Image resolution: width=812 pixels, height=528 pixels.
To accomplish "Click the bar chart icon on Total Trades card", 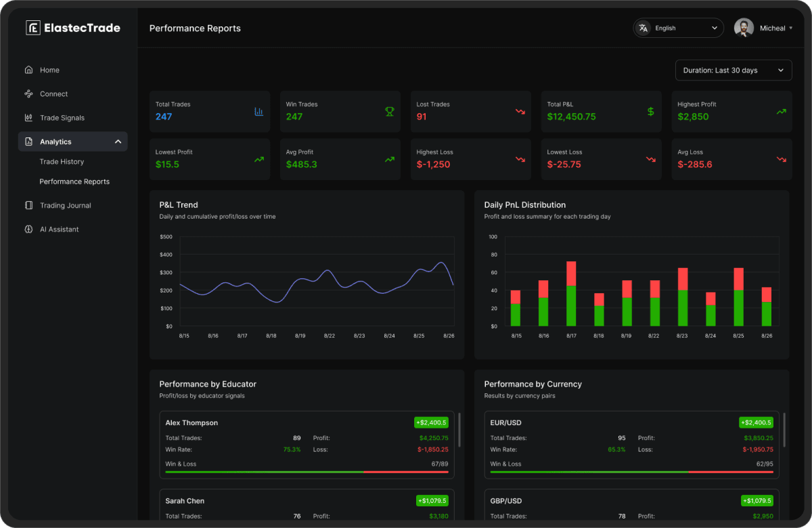I will tap(258, 111).
